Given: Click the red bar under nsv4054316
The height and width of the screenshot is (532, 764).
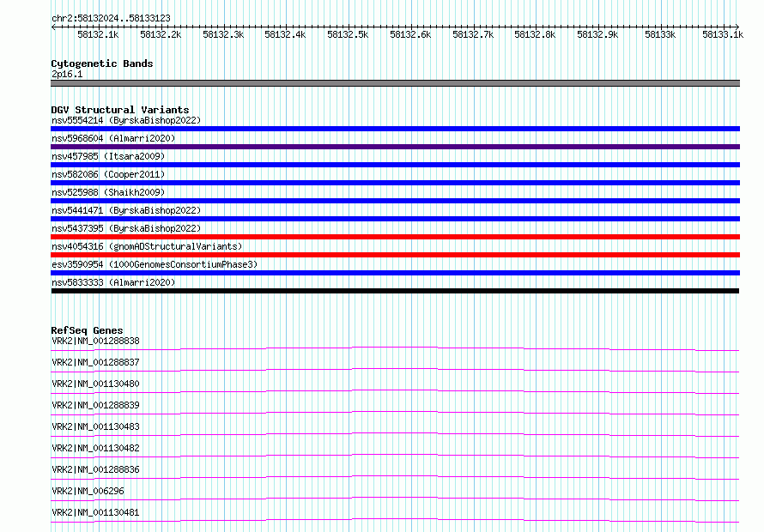Looking at the screenshot, I should (x=395, y=255).
